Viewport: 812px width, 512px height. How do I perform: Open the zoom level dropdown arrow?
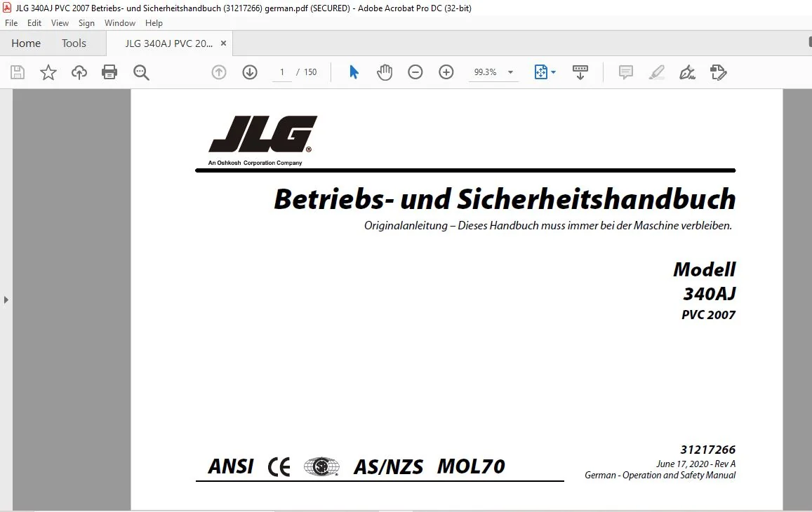point(511,72)
